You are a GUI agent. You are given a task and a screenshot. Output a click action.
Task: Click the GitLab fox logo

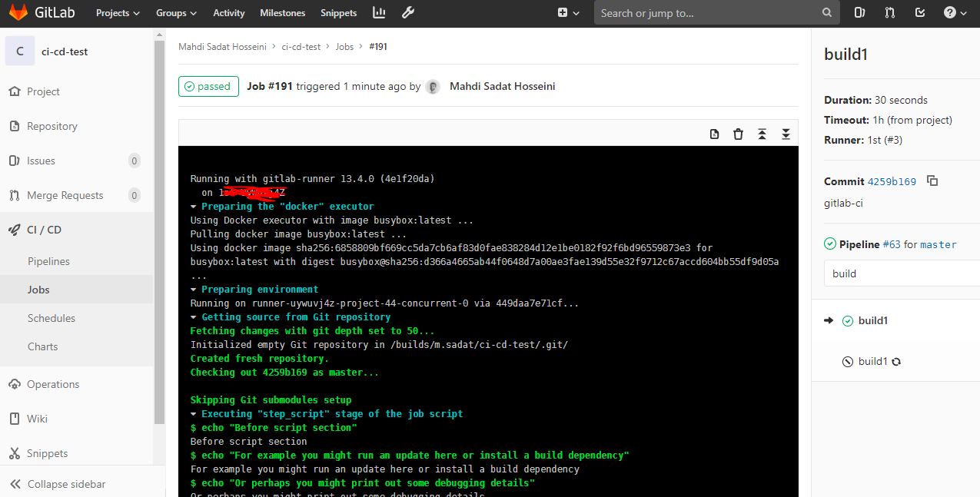pos(18,13)
